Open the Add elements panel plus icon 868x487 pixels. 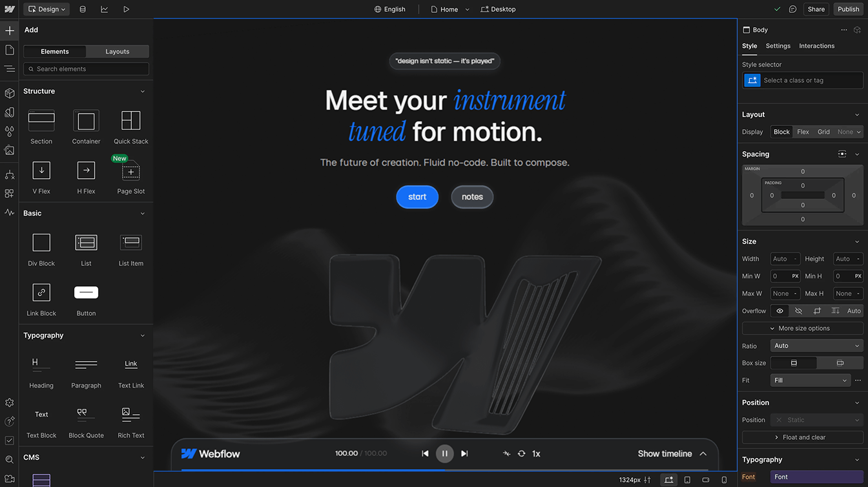9,30
